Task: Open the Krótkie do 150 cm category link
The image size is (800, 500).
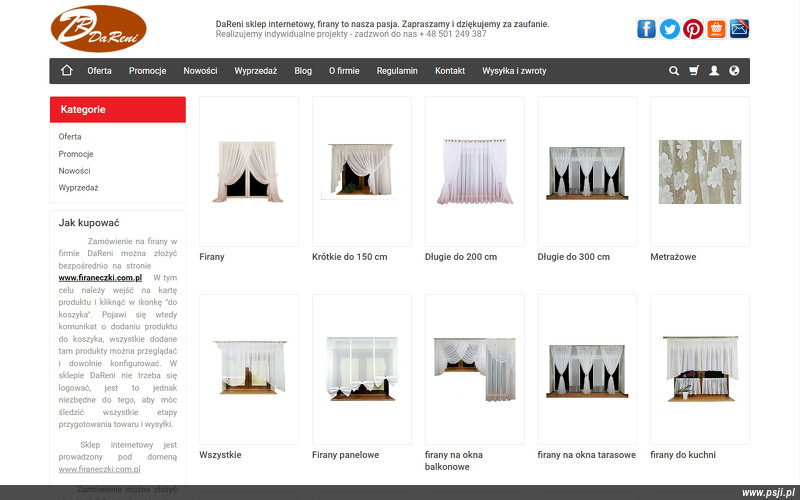Action: pos(350,257)
